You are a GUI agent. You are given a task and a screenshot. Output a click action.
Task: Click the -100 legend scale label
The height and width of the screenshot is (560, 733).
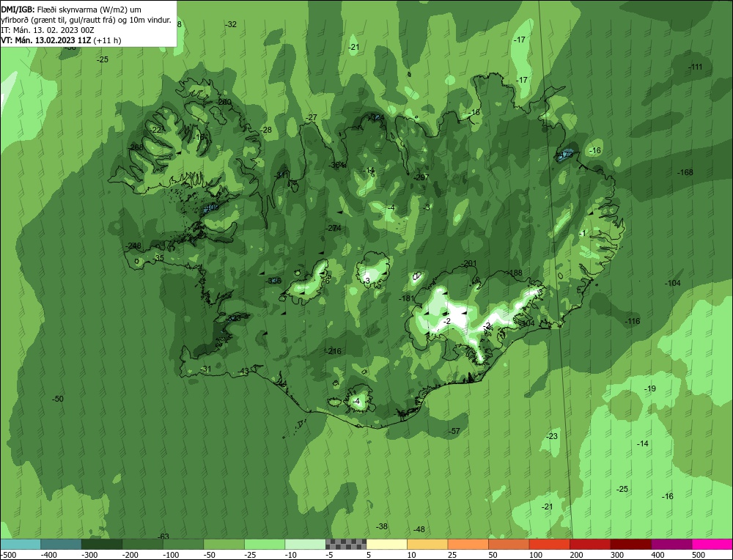point(171,555)
